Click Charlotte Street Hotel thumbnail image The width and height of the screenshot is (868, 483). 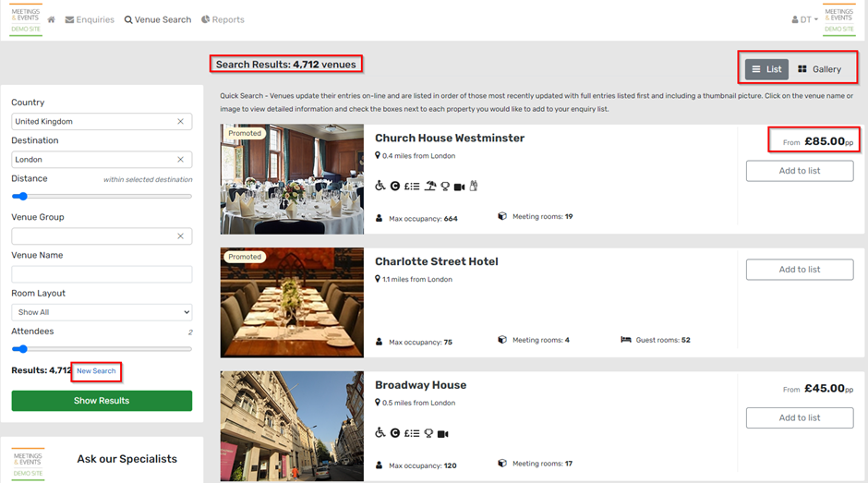coord(292,302)
